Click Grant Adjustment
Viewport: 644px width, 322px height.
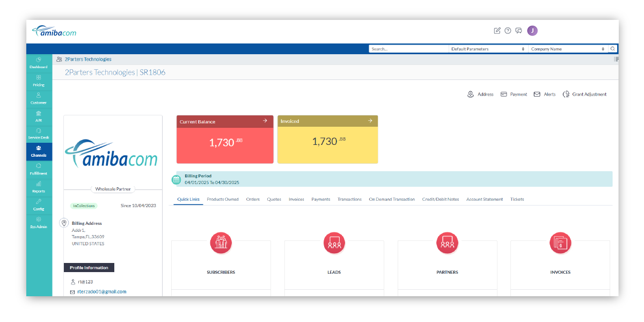pos(584,94)
